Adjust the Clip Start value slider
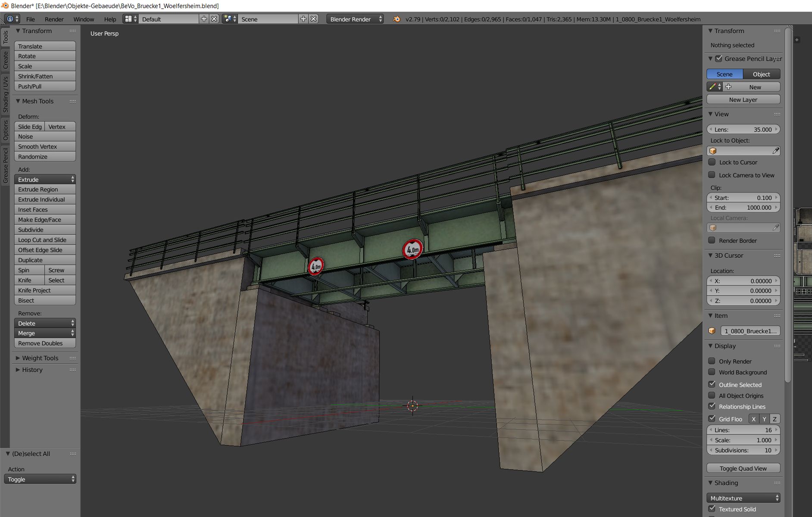812x517 pixels. [743, 198]
